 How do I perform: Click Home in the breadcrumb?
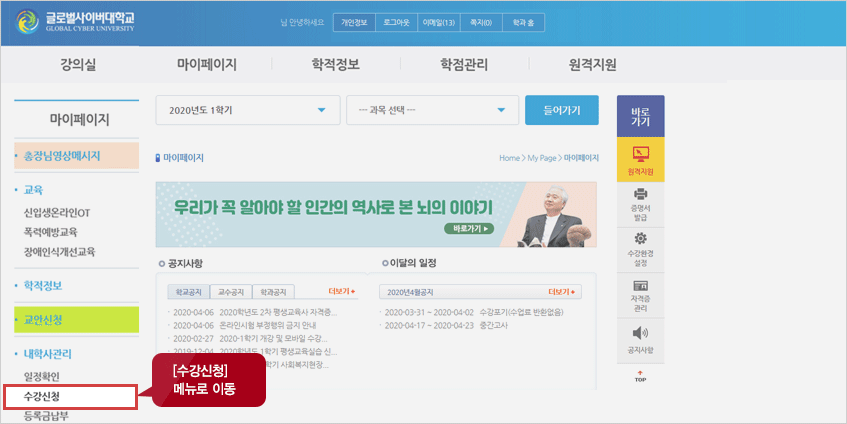pos(509,158)
